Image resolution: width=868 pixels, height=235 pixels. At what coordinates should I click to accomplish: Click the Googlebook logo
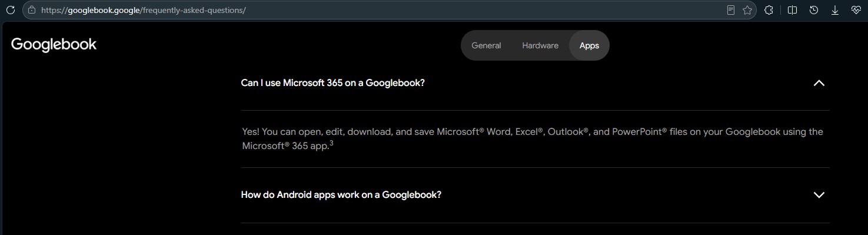coord(54,45)
